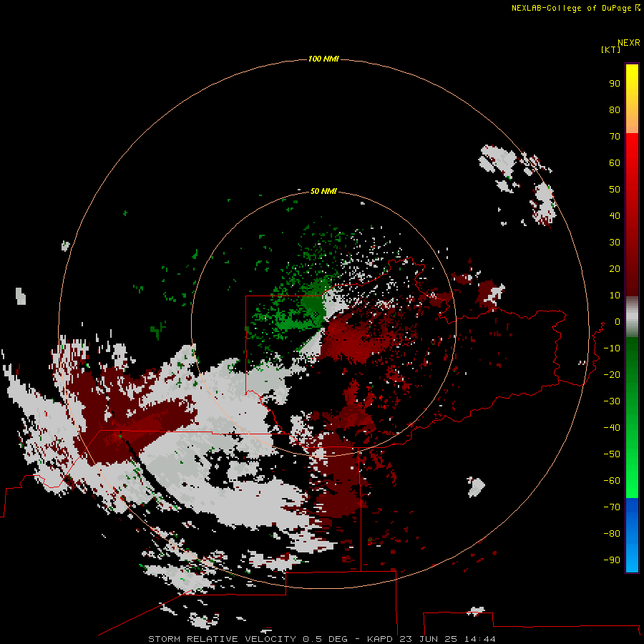Viewport: 644px width, 644px height.
Task: Click the NEXR label above color scale
Action: click(629, 43)
